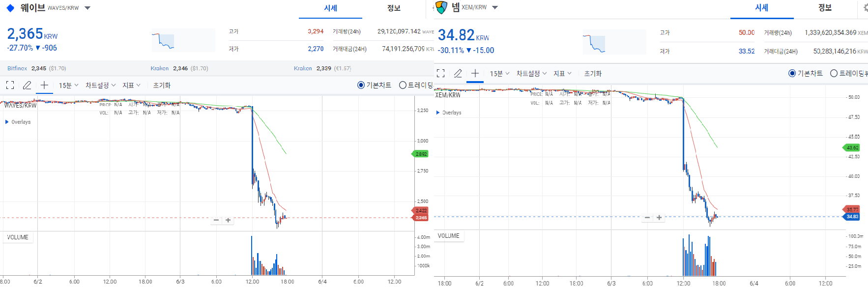Image resolution: width=868 pixels, height=287 pixels.
Task: Click the -30.11% change value
Action: click(x=451, y=51)
